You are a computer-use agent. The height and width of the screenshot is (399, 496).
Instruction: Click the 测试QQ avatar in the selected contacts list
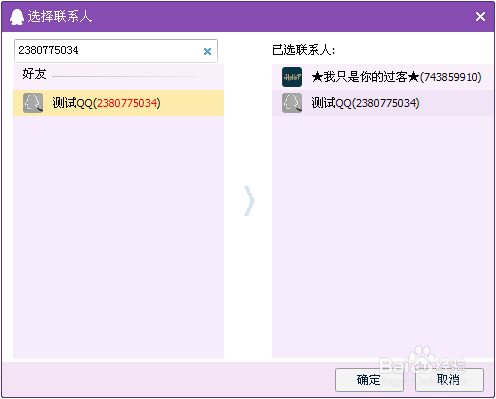(292, 103)
